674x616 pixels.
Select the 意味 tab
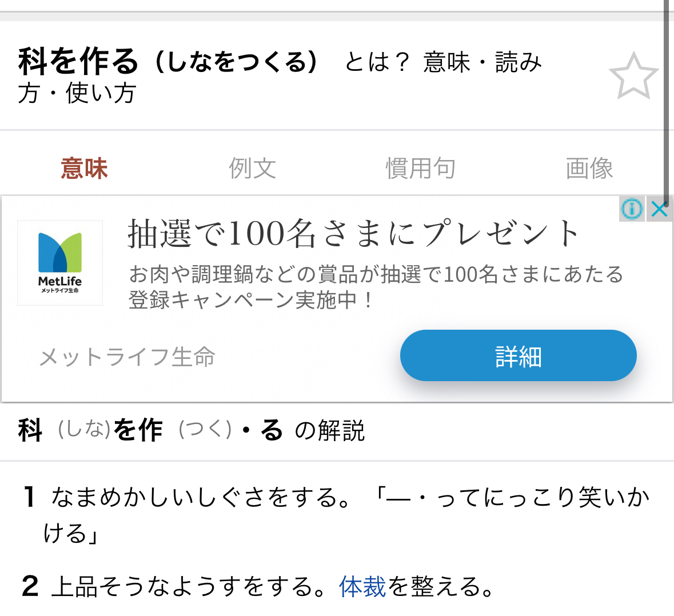84,169
